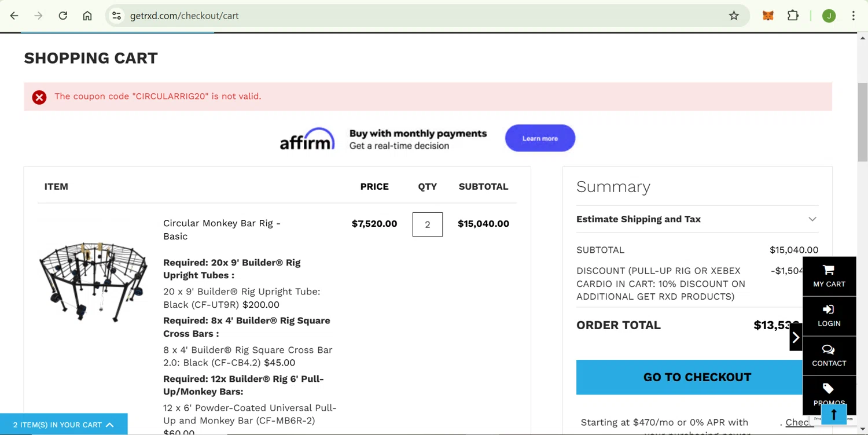Edit the quantity field showing 2

click(428, 224)
